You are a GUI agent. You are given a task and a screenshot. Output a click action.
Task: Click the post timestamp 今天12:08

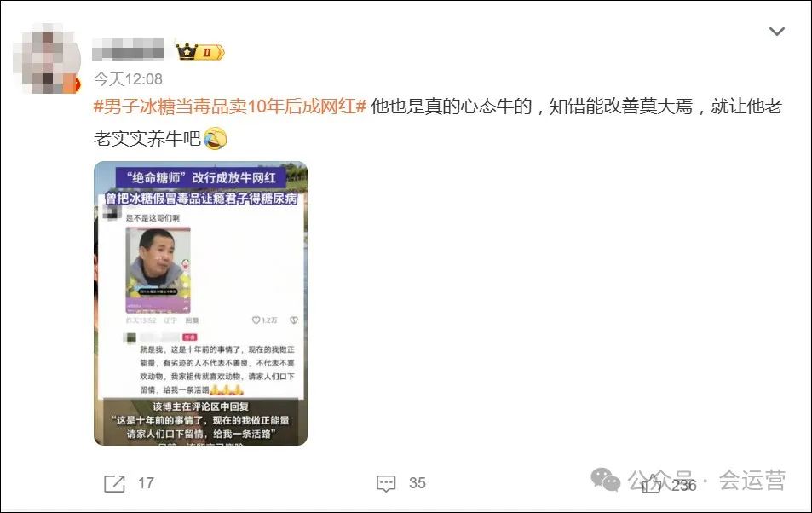(128, 78)
